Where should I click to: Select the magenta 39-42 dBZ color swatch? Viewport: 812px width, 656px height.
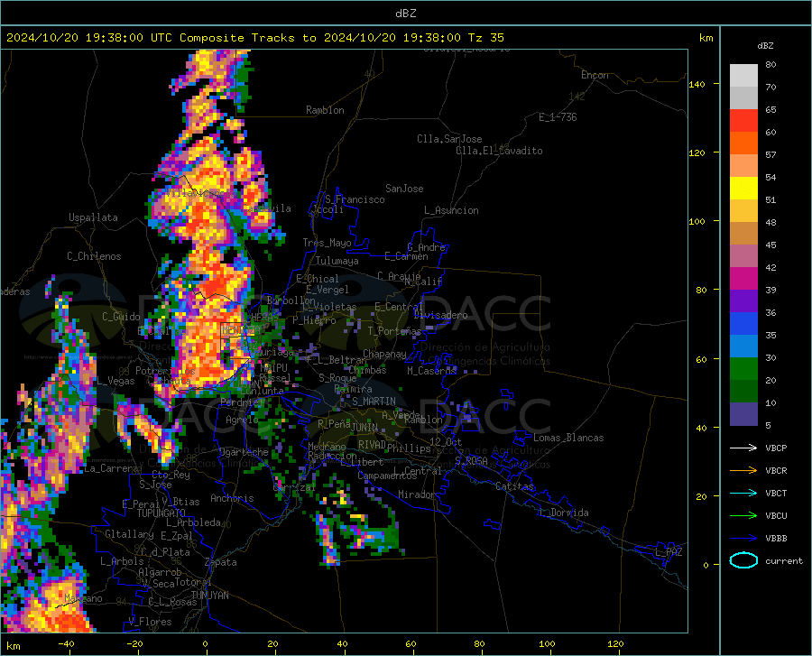(743, 279)
